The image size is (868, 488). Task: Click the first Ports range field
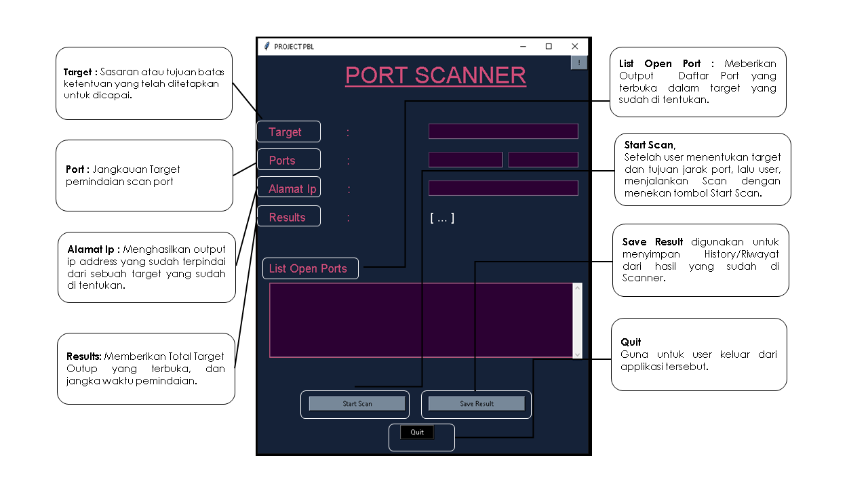coord(465,160)
